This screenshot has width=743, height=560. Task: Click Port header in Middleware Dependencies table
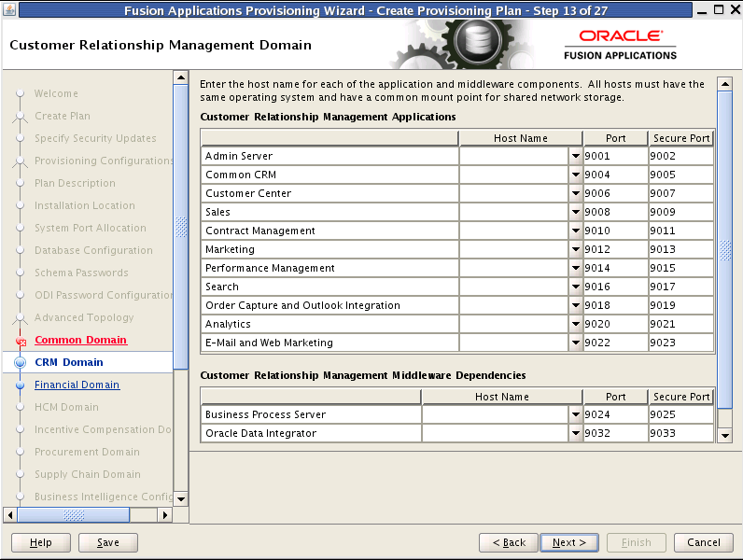615,397
